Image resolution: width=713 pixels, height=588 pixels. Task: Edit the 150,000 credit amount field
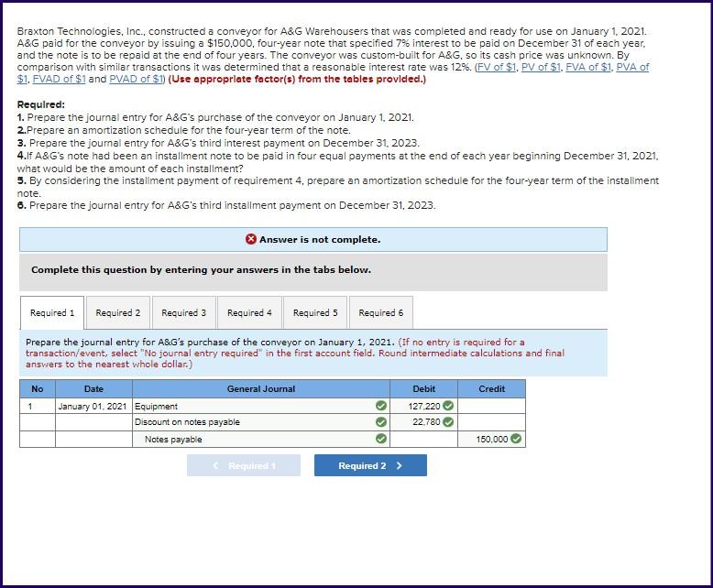coord(491,439)
